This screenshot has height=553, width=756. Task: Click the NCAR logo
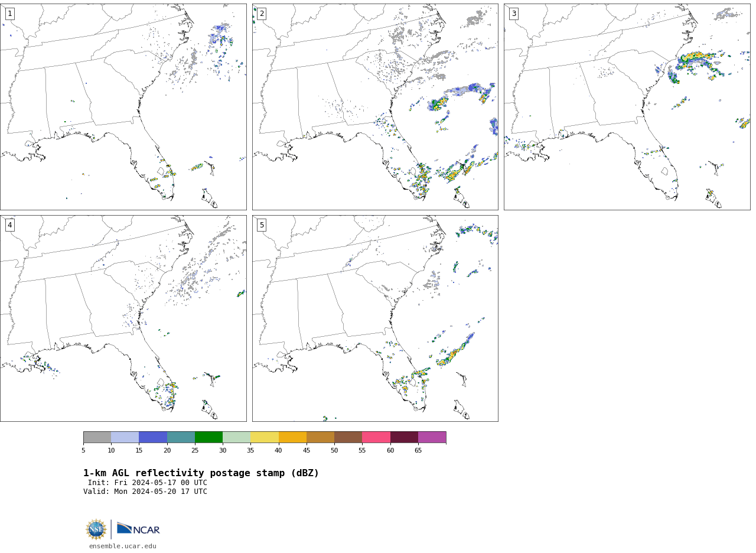tap(138, 529)
